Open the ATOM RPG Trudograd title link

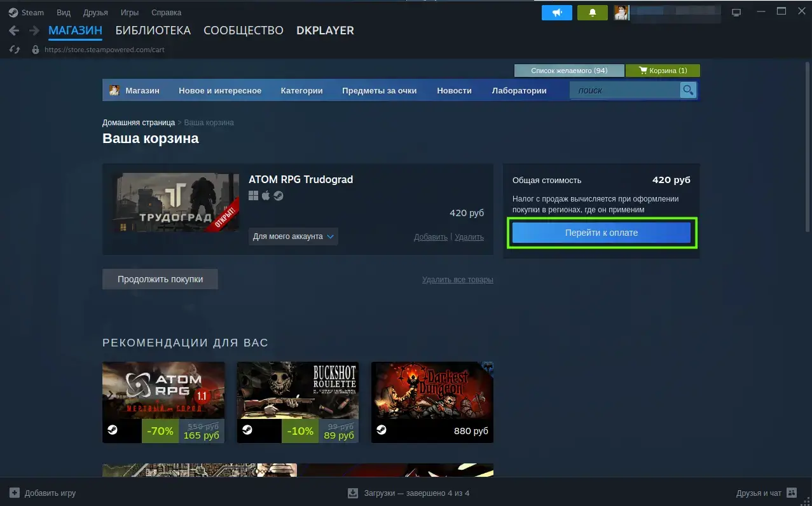coord(301,179)
